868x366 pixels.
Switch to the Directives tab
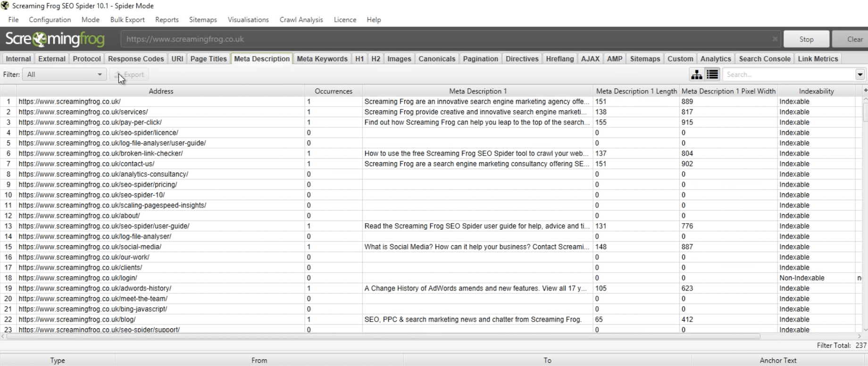522,58
